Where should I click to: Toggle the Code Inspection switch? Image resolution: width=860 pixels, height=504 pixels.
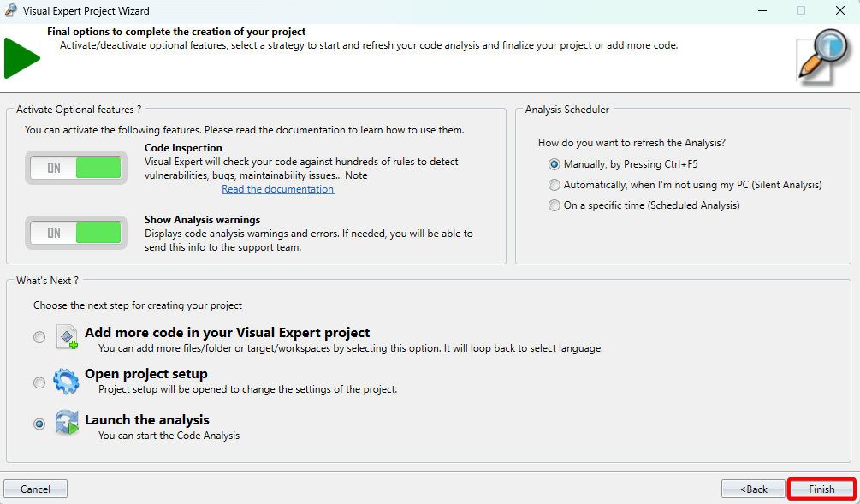(75, 168)
